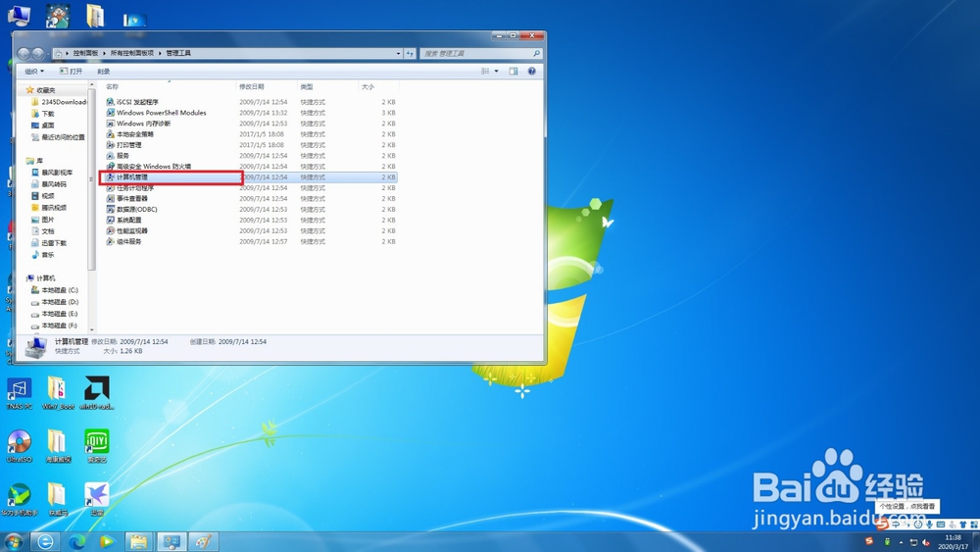Sort by 大小 column header

coord(378,86)
